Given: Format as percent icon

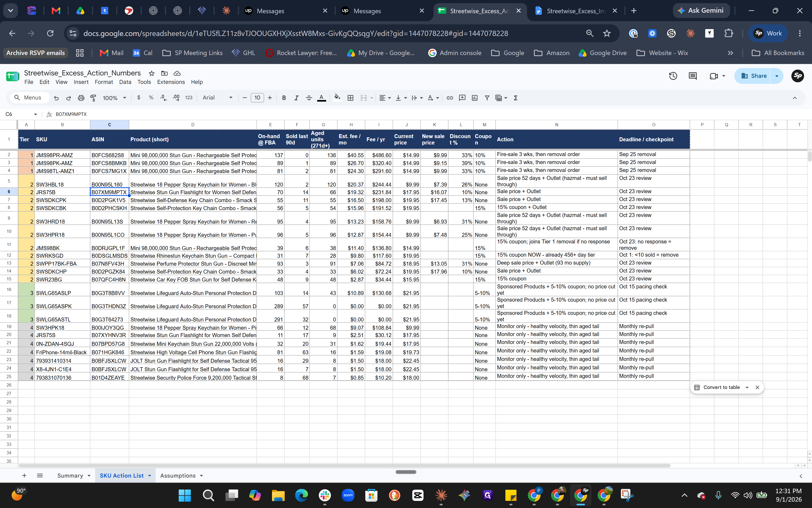Looking at the screenshot, I should pos(151,98).
